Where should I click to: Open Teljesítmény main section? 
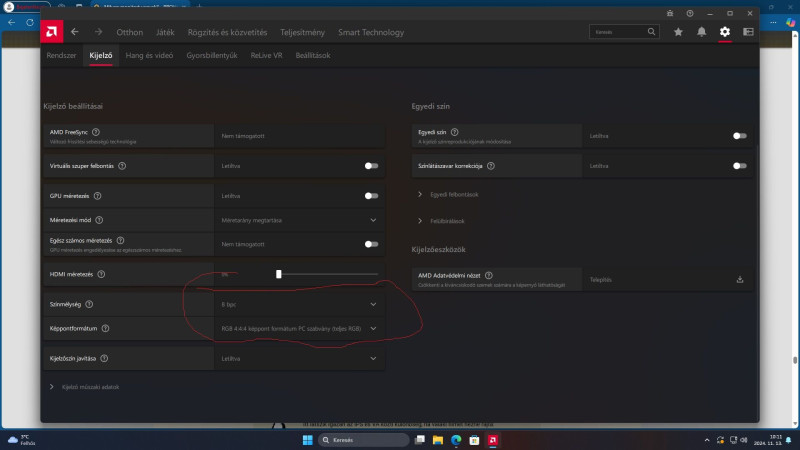302,32
